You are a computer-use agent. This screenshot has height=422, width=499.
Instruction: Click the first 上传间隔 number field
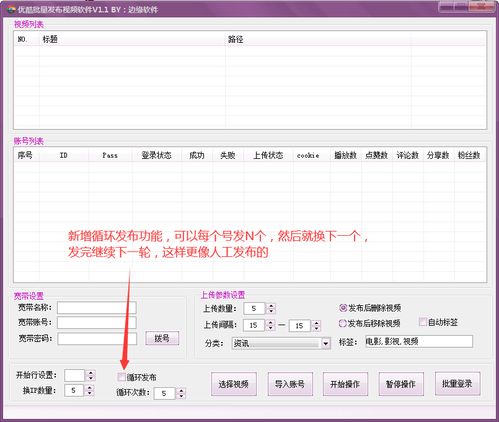click(x=254, y=325)
